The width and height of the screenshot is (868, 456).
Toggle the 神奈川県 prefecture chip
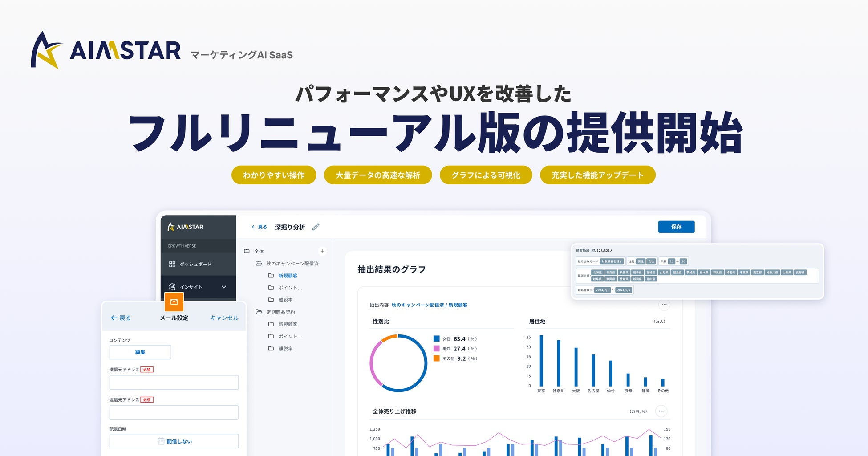tap(772, 273)
